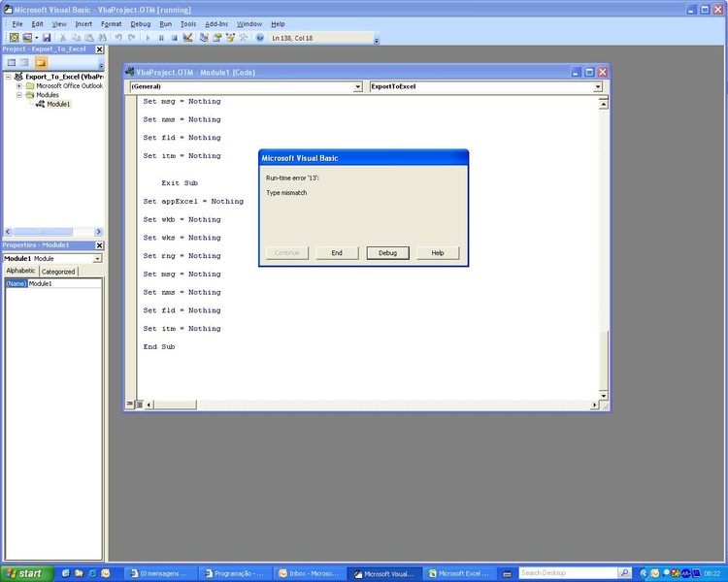Toggle Folders view in Project panel

click(x=41, y=62)
